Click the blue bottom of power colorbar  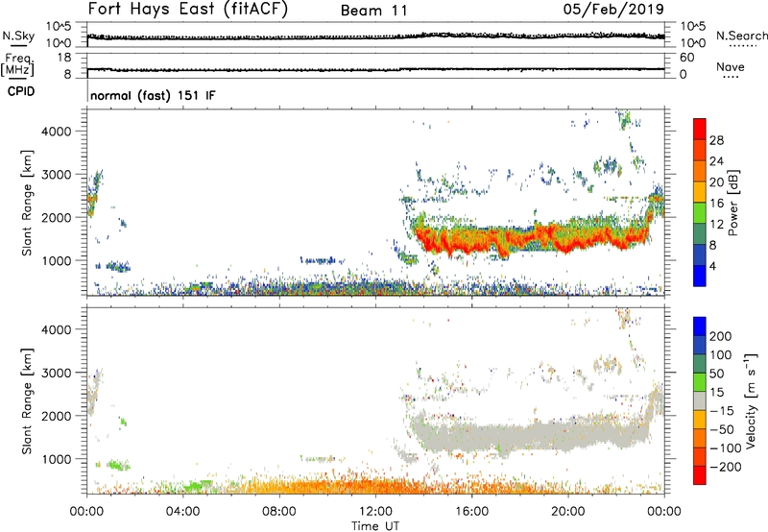pyautogui.click(x=700, y=276)
